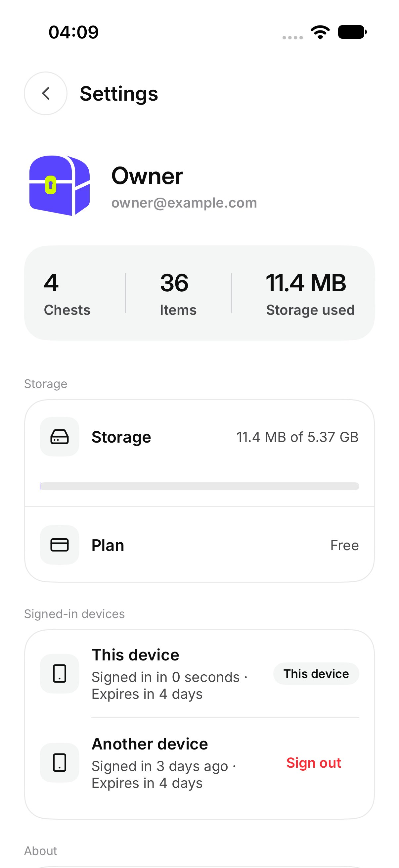Tap the 11.4 MB Storage used stat

tap(310, 294)
